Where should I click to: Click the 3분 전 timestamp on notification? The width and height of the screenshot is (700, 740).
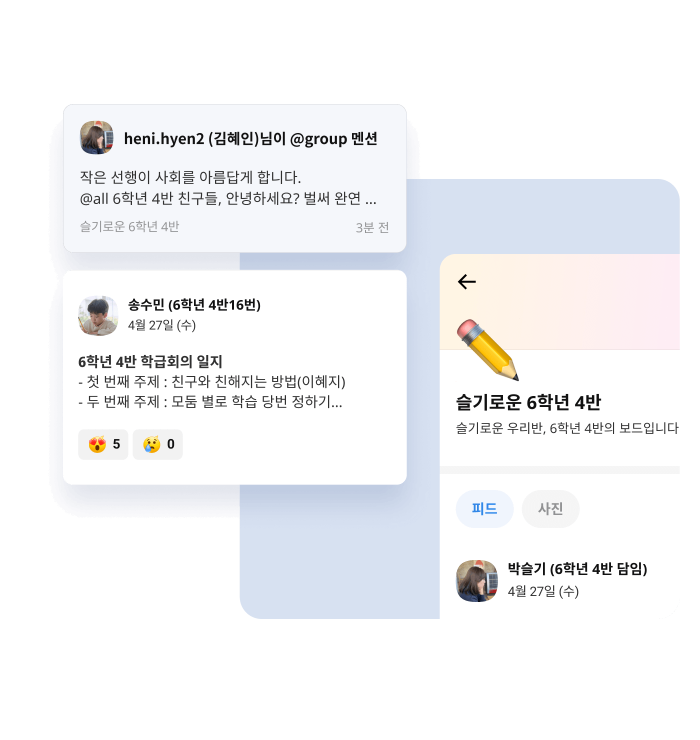pyautogui.click(x=372, y=227)
